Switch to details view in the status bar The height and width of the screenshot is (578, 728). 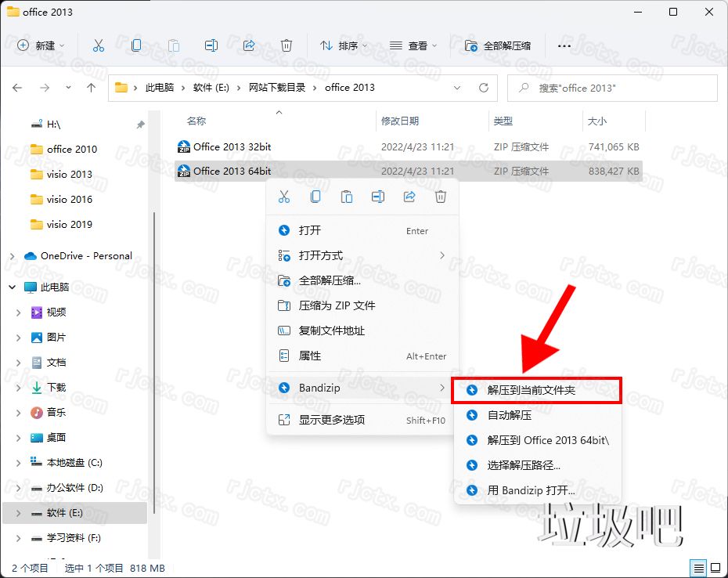699,568
